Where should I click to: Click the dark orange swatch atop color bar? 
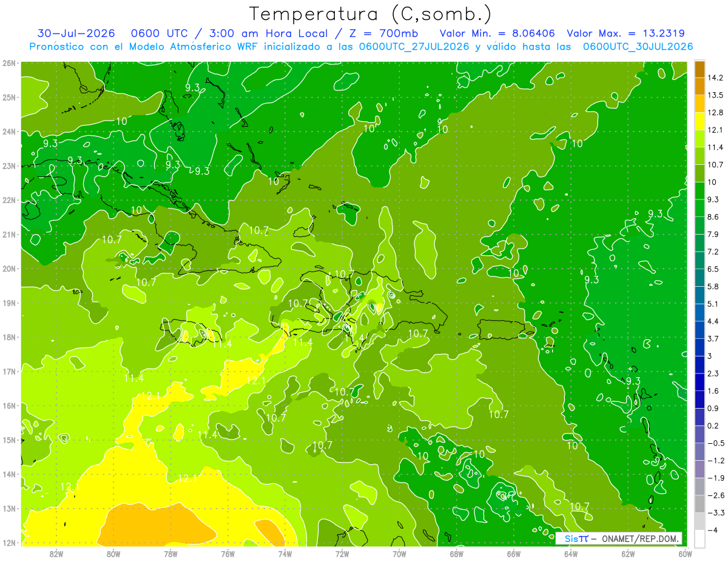coord(699,69)
